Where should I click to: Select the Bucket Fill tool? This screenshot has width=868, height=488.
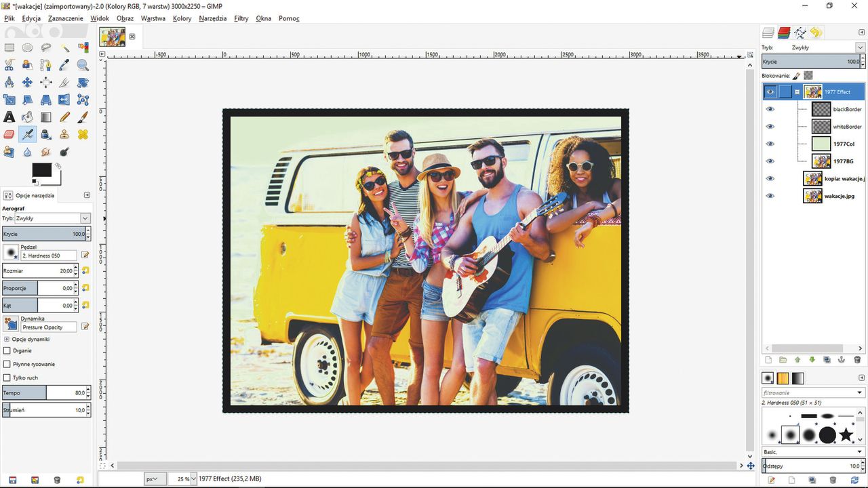point(27,117)
